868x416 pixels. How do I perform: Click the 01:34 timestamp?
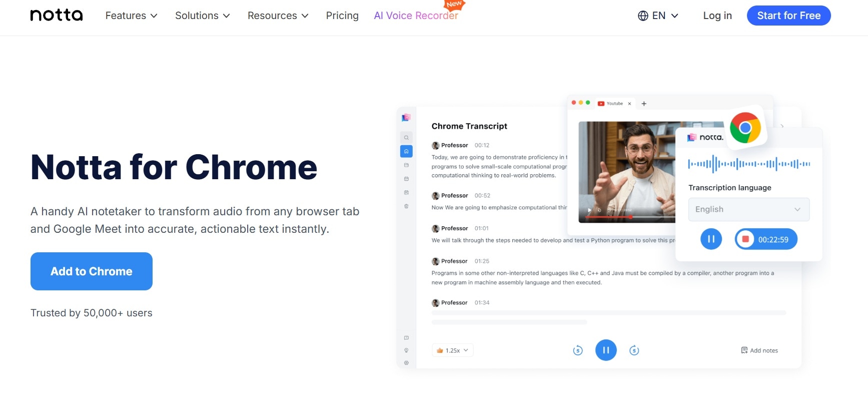pos(482,303)
